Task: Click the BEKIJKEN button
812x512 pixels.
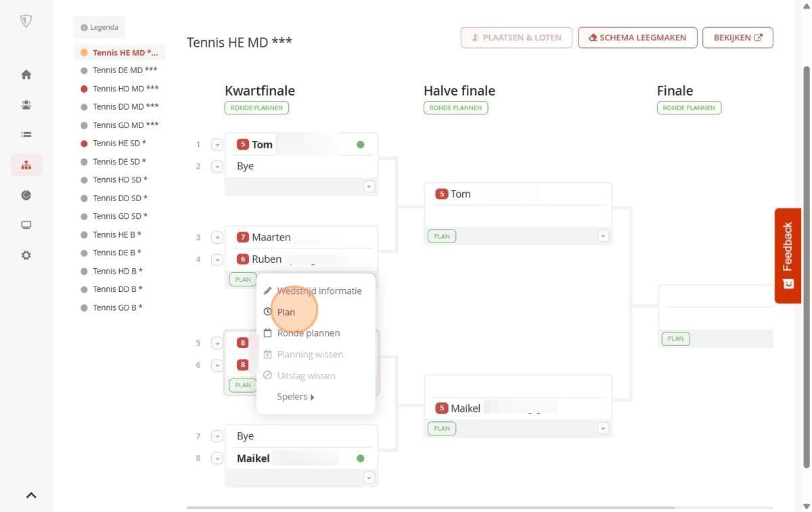Action: (x=738, y=38)
